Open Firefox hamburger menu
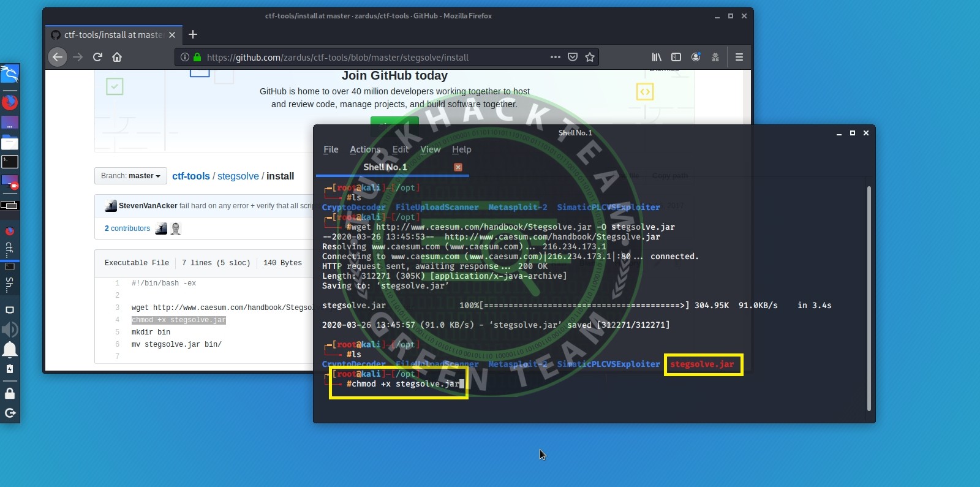The height and width of the screenshot is (487, 980). [739, 57]
